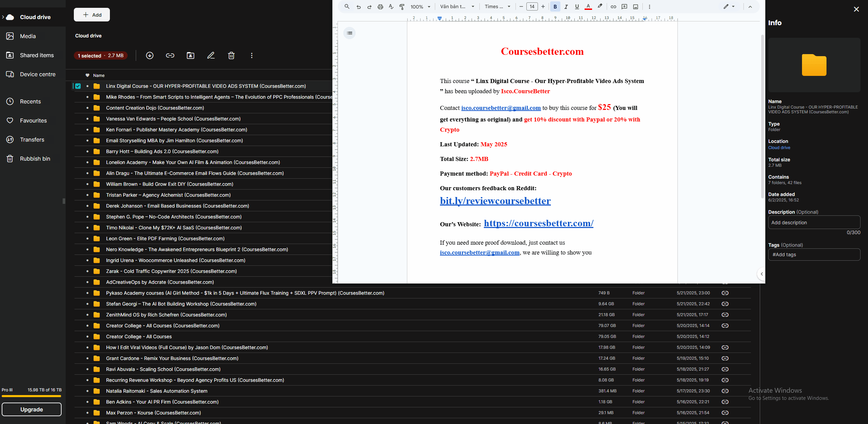Click the #Add tags field
868x424 pixels.
814,255
